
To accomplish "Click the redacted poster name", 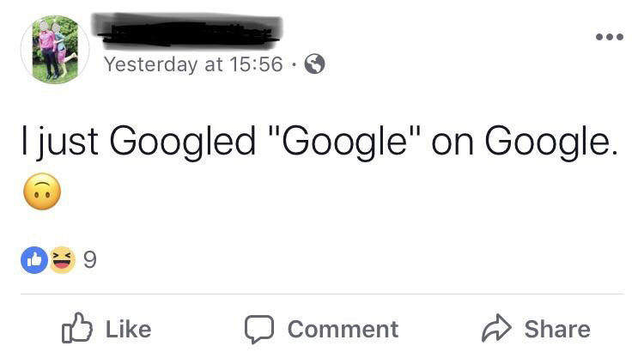I will click(x=189, y=29).
